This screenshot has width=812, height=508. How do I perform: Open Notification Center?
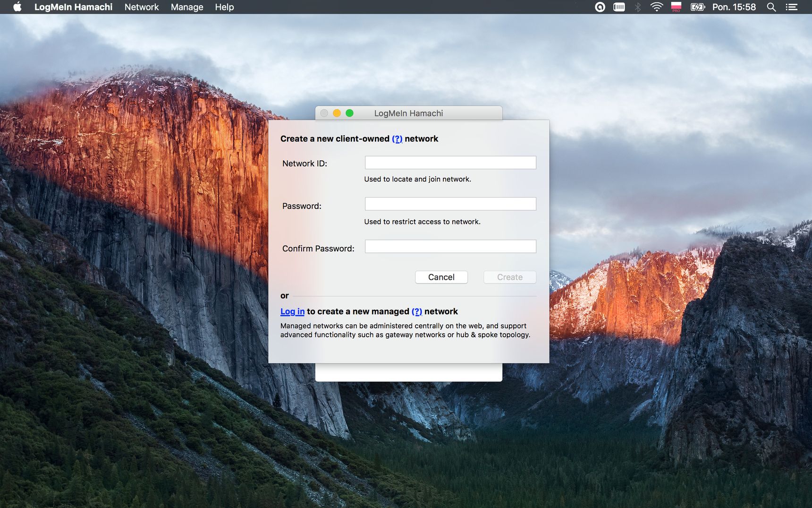tap(791, 7)
